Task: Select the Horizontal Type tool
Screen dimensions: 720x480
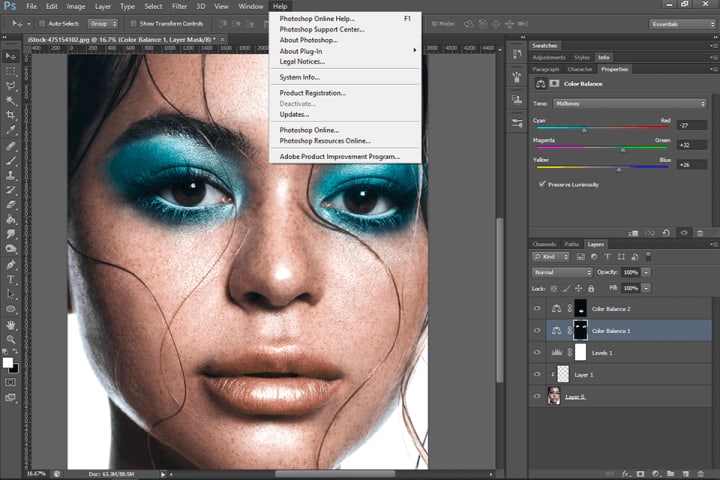Action: (x=11, y=279)
